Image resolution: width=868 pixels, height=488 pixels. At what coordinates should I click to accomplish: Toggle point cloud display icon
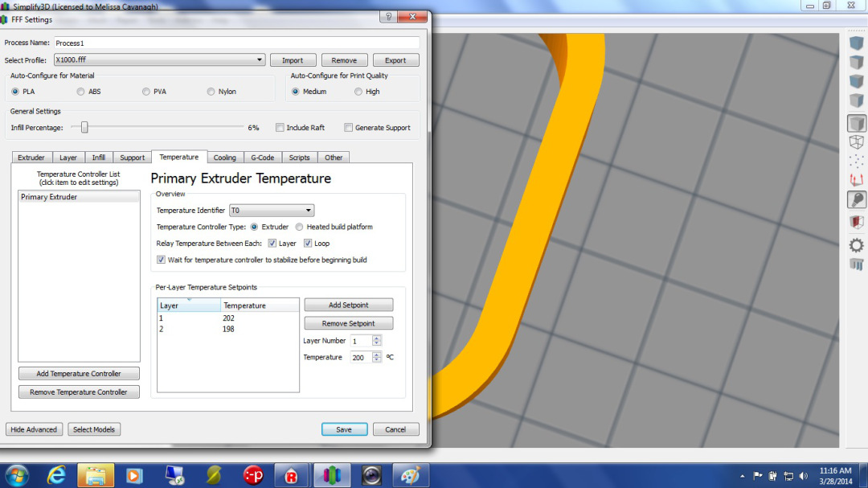click(x=857, y=161)
